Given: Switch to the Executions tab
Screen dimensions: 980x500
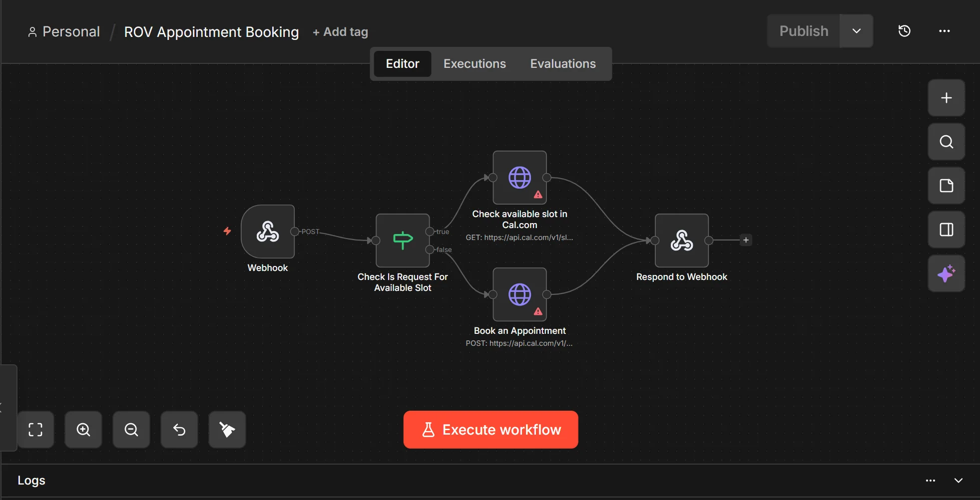Looking at the screenshot, I should 474,63.
